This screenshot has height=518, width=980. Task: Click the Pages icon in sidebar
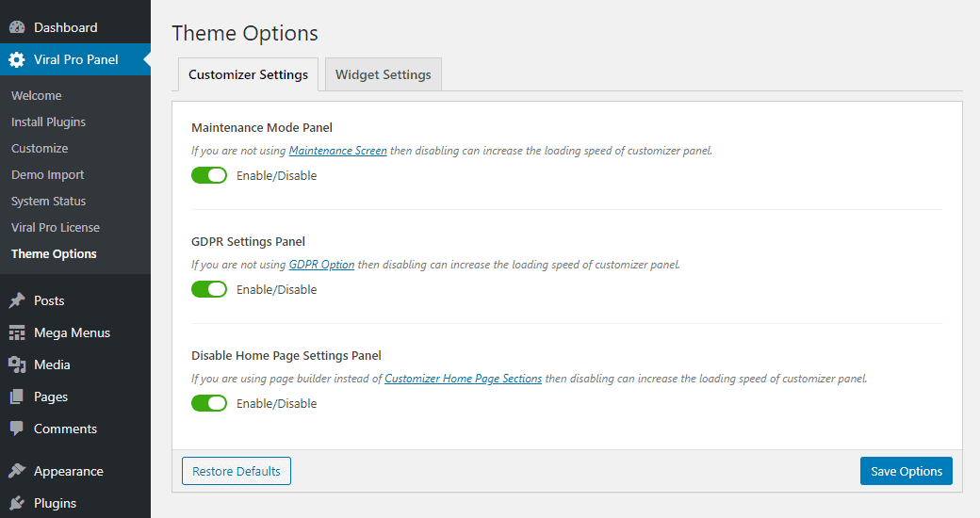coord(17,397)
